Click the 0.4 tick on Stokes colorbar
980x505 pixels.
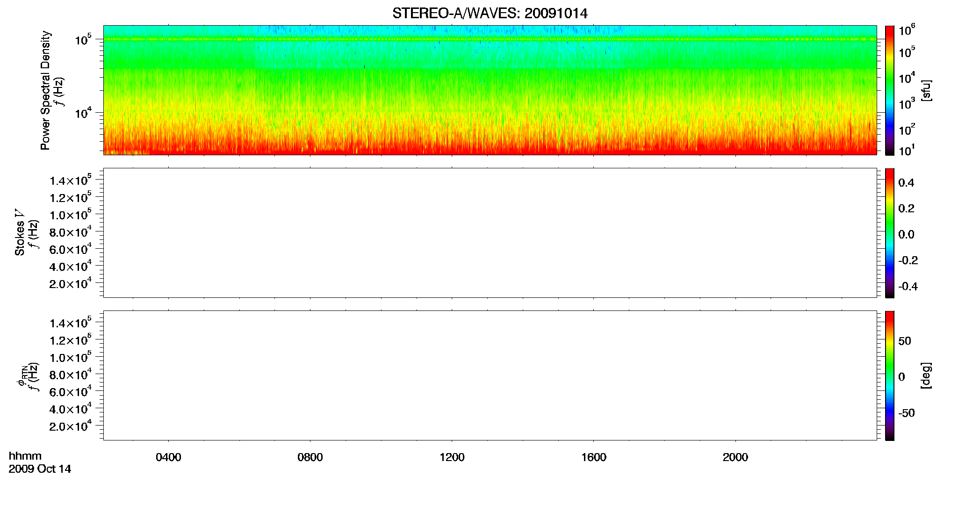point(906,183)
